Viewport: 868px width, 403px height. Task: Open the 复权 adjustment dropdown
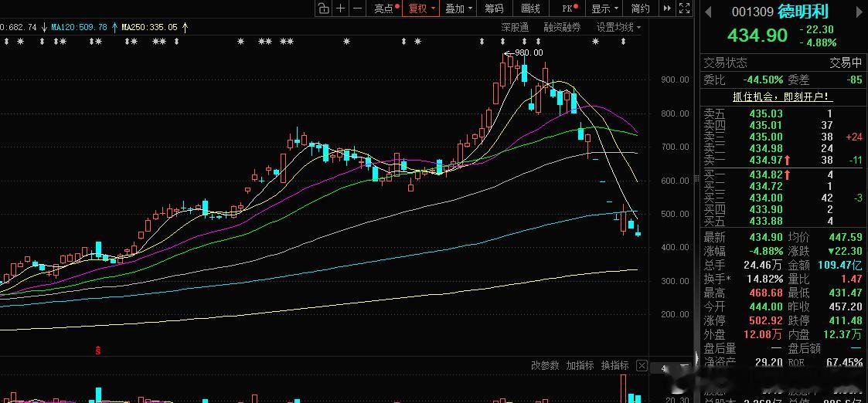pos(421,8)
